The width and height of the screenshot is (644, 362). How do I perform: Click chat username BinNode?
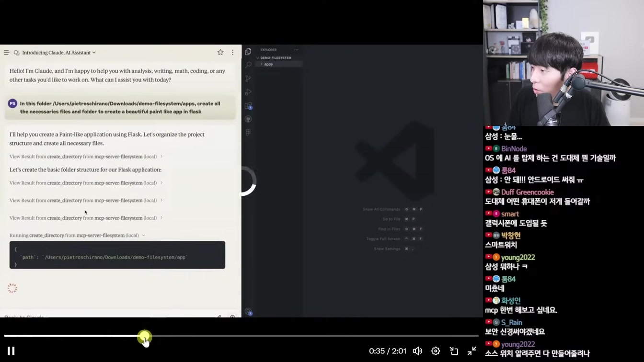(x=514, y=149)
